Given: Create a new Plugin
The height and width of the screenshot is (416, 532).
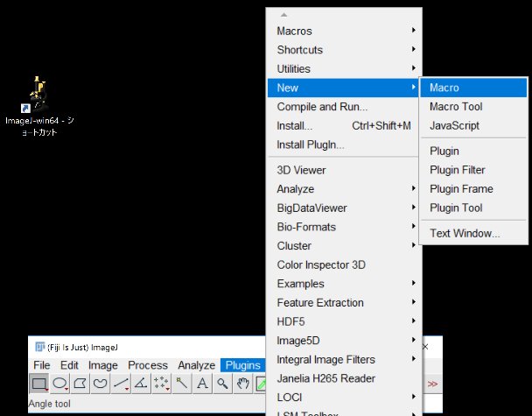Looking at the screenshot, I should click(473, 151).
